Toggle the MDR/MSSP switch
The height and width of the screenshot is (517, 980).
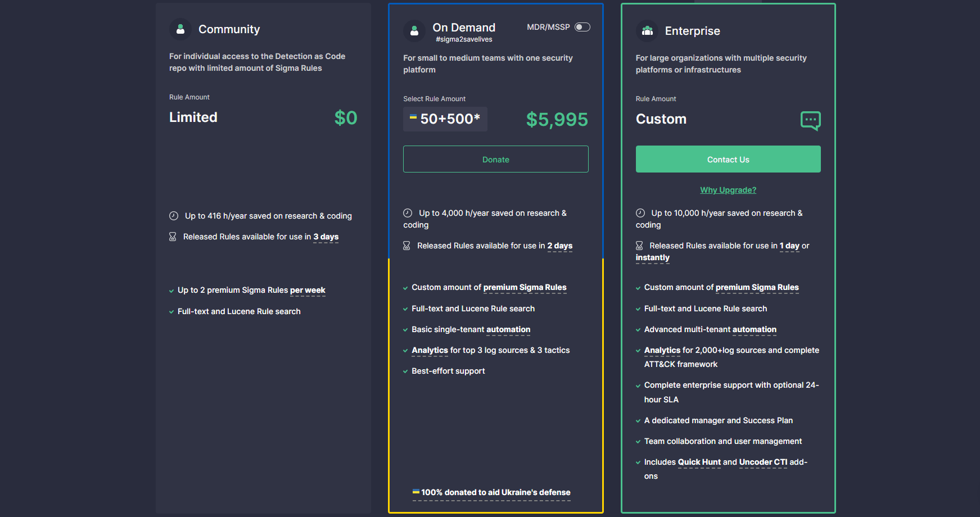[x=582, y=27]
